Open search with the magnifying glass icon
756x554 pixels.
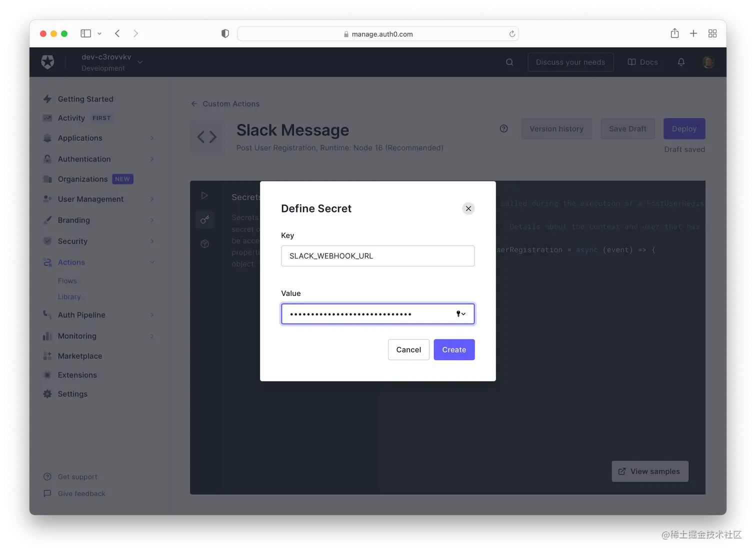tap(509, 62)
